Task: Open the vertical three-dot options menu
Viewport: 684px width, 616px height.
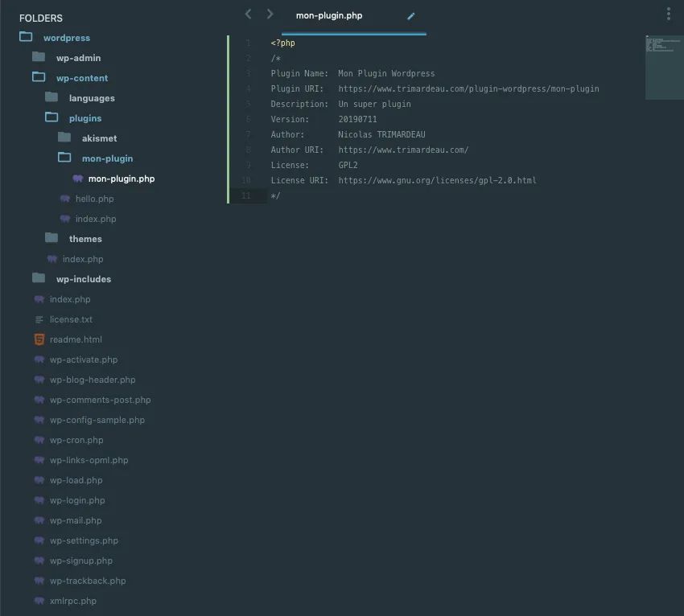Action: pyautogui.click(x=668, y=14)
